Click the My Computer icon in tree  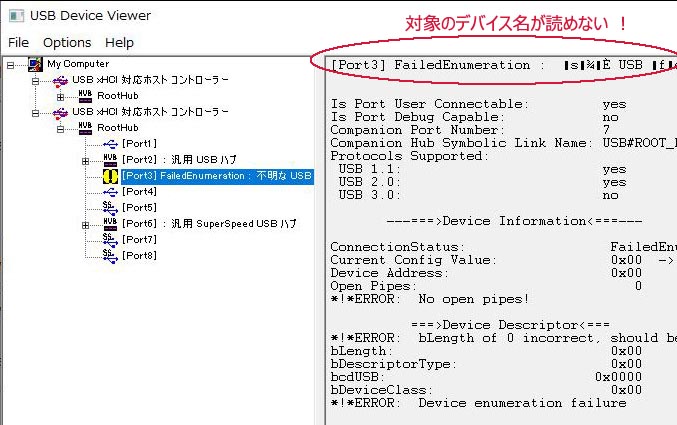35,64
